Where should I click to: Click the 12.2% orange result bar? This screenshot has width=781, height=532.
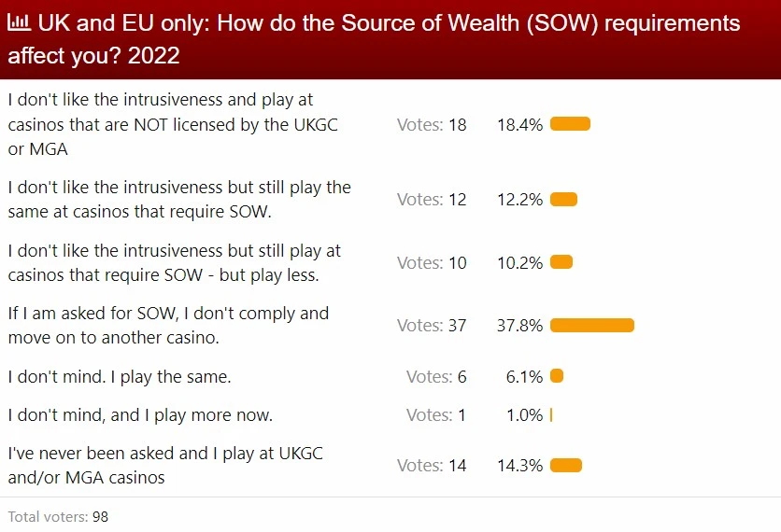(564, 200)
